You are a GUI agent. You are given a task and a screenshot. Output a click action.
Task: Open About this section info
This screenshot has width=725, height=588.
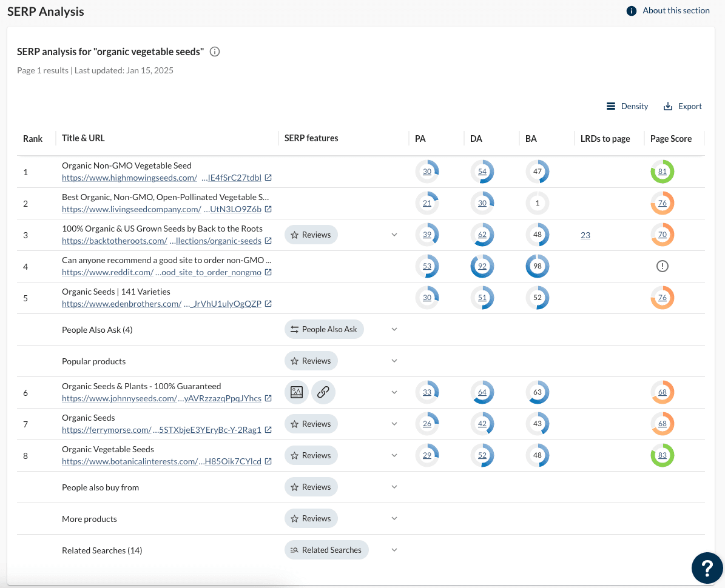point(668,11)
